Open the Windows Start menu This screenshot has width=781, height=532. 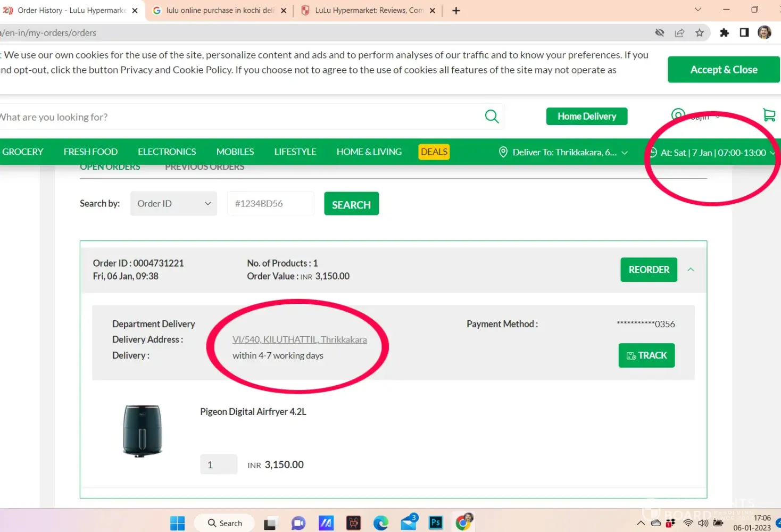tap(177, 523)
